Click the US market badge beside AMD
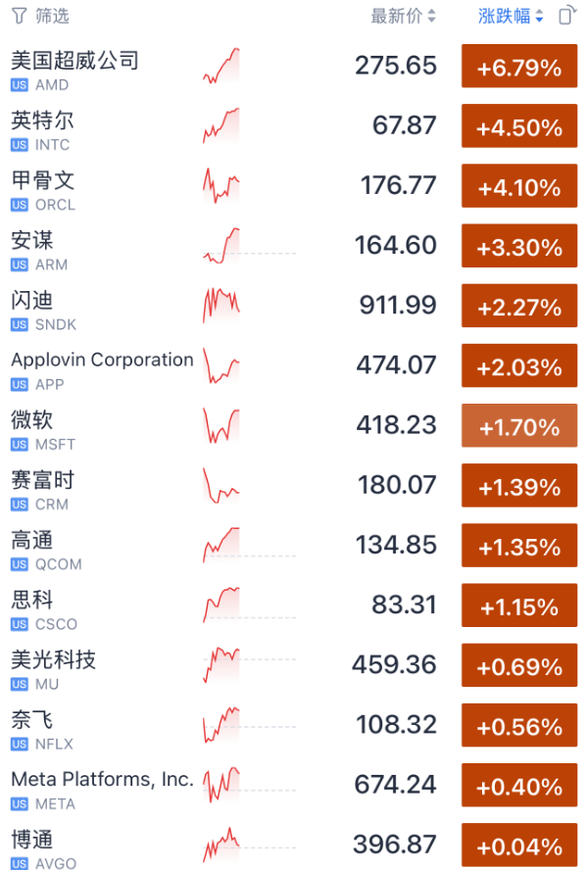Image resolution: width=588 pixels, height=870 pixels. 17,86
